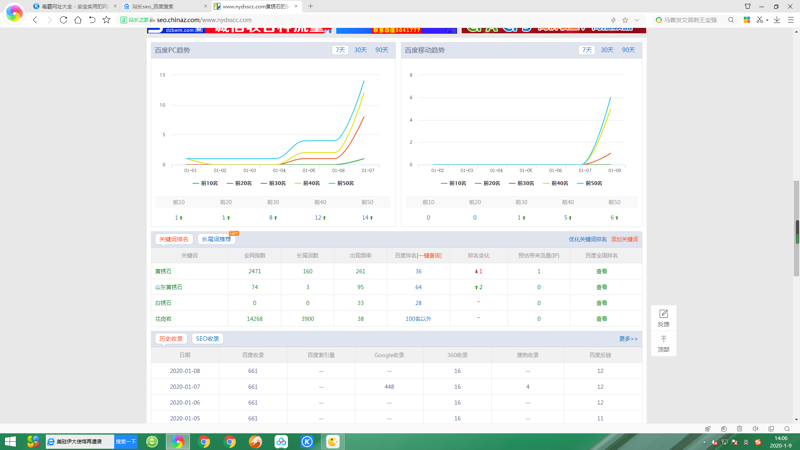Open Windows Start menu
Screen dimensions: 800x450
pos(10,441)
